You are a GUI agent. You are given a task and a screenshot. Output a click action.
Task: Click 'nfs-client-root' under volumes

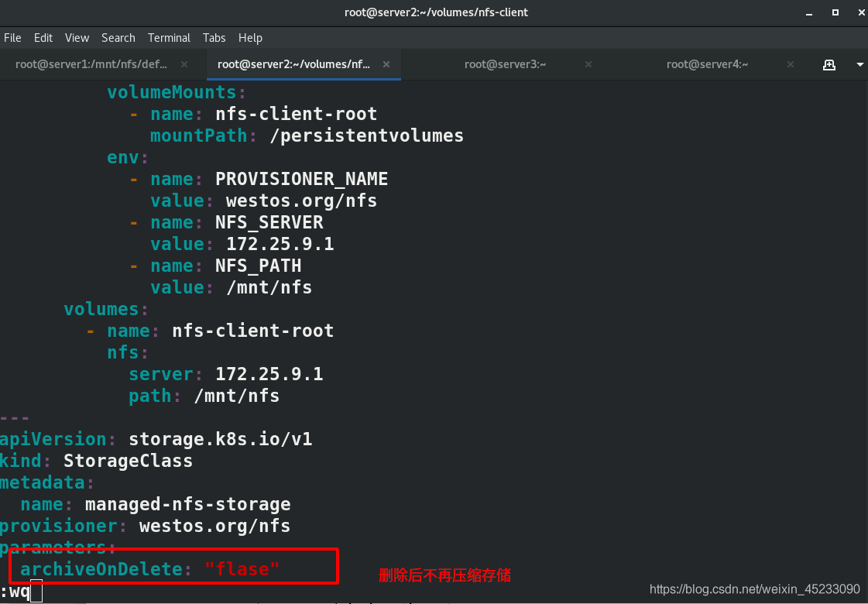coord(253,331)
